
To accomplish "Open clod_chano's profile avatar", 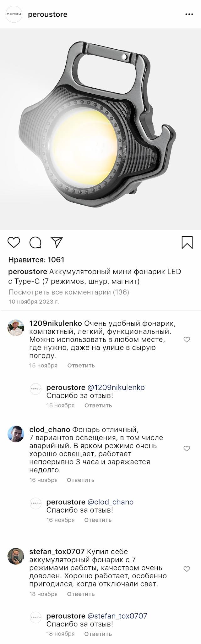I will click(x=16, y=434).
